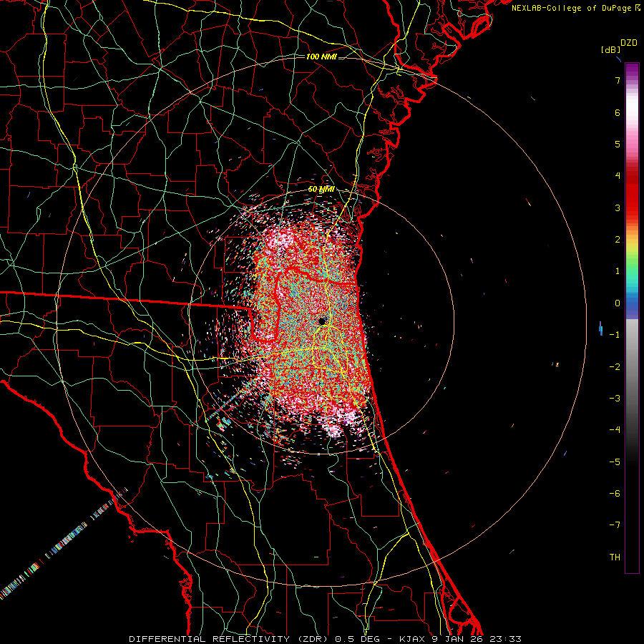This screenshot has height=644, width=644.
Task: Click the 4 value on the color scale
Action: pyautogui.click(x=618, y=176)
